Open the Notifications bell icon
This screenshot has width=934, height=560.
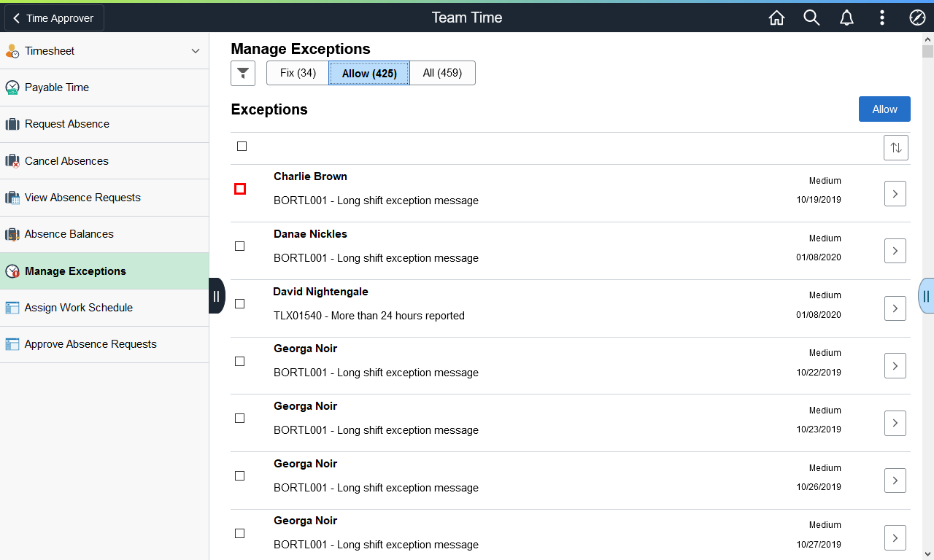[846, 18]
